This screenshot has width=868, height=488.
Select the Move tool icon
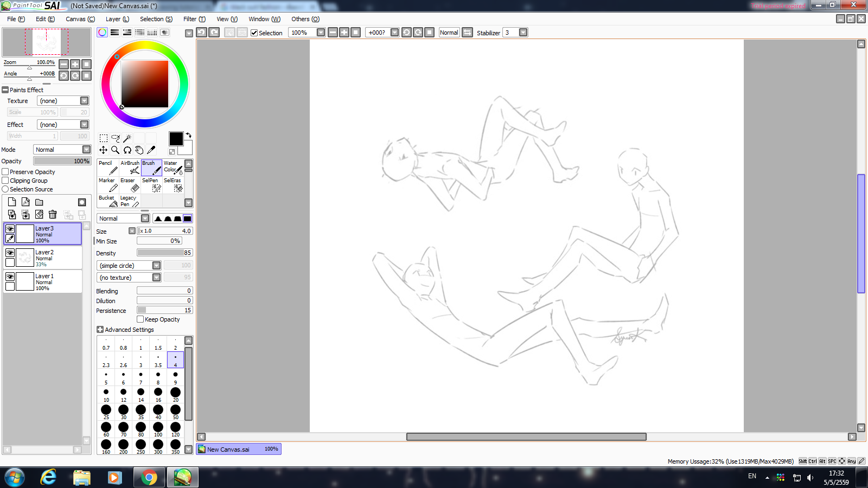[103, 150]
